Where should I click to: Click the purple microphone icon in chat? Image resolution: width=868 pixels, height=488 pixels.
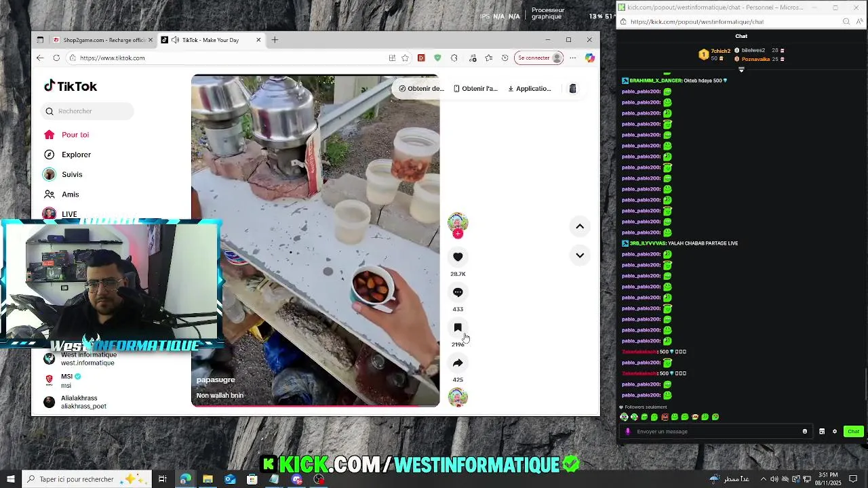click(x=628, y=432)
